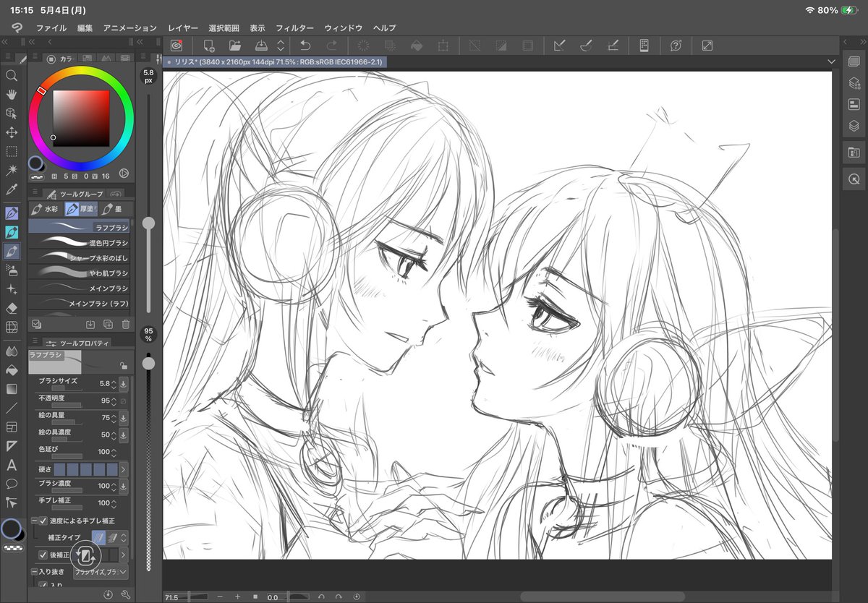Open the レイヤー menu

pos(183,27)
